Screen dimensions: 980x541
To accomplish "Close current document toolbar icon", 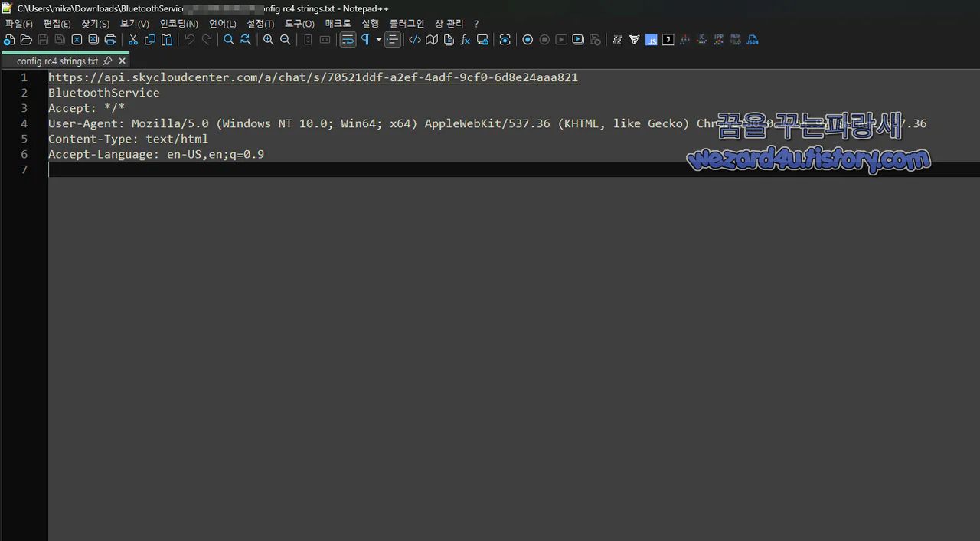I will pyautogui.click(x=77, y=40).
